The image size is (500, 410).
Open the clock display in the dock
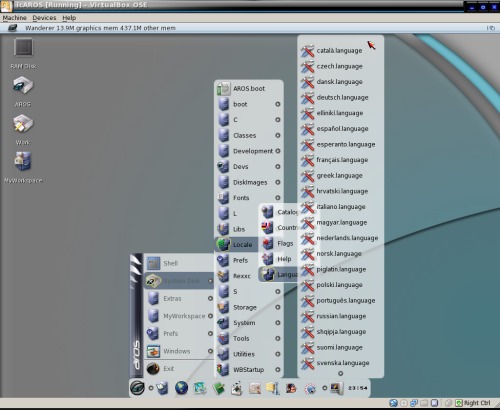(358, 388)
